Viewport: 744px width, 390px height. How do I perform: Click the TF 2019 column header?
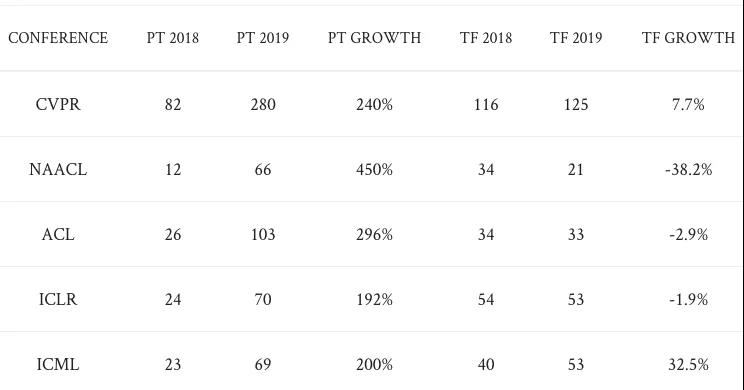pos(576,37)
